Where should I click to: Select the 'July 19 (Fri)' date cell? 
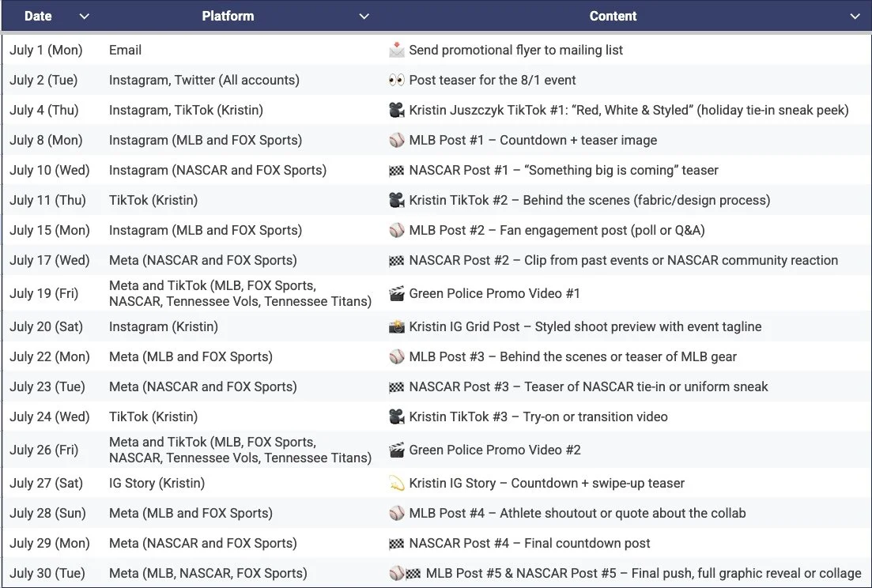(44, 293)
